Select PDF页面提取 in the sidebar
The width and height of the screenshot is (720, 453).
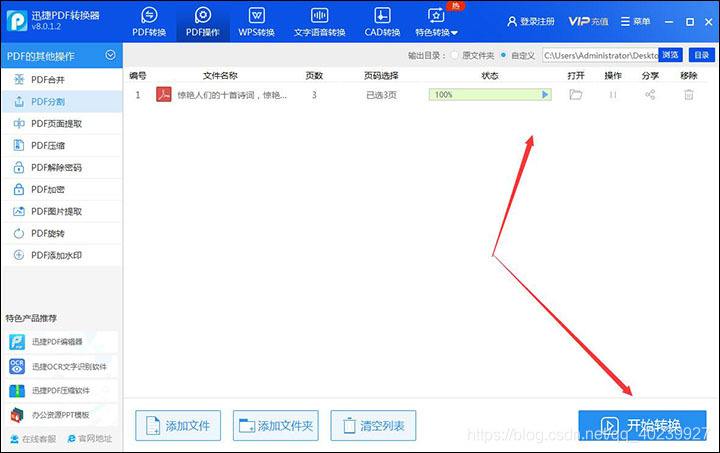(62, 123)
